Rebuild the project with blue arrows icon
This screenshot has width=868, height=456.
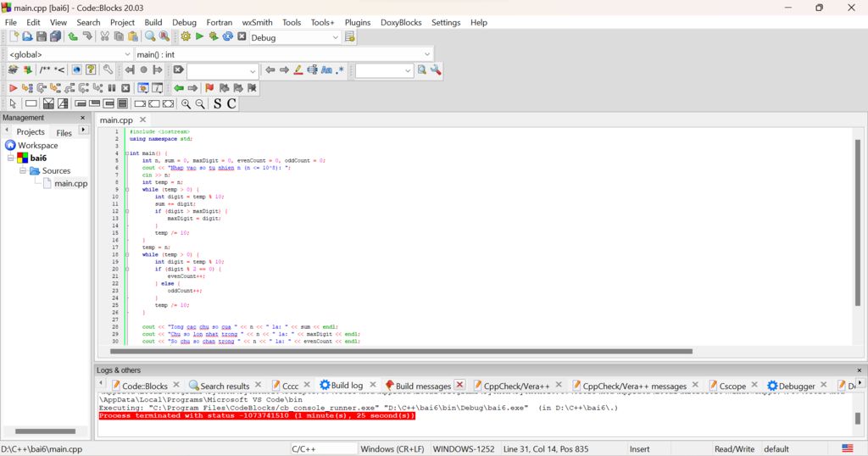227,36
